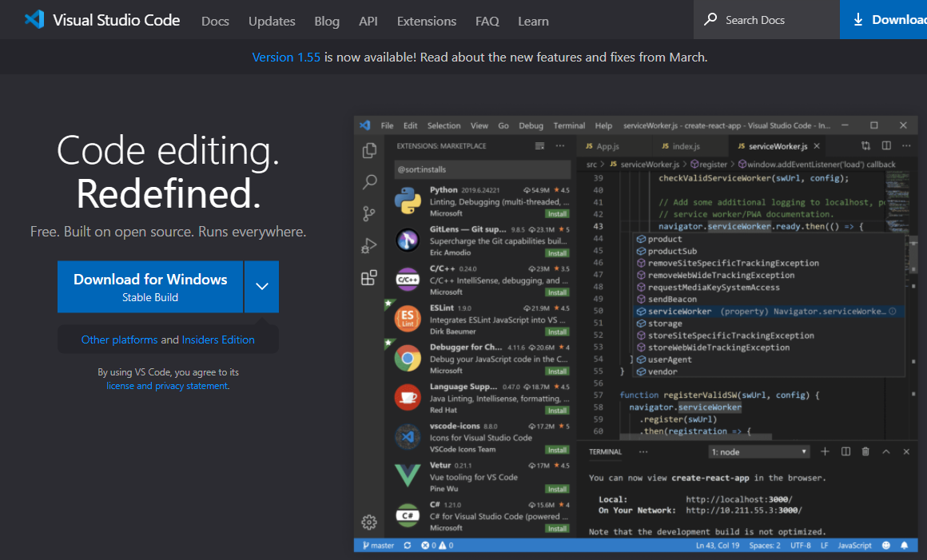Click Ln 43, Col 19 status entry
This screenshot has height=560, width=927.
pos(717,546)
